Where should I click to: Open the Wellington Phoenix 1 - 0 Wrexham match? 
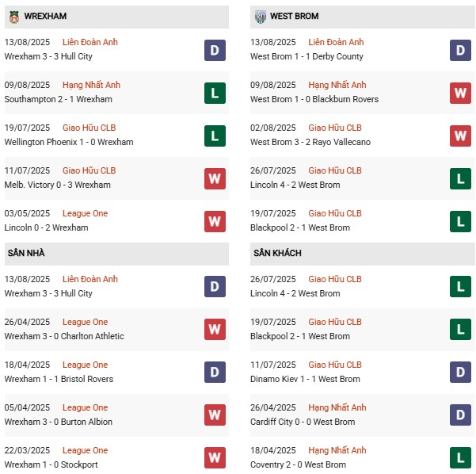[x=69, y=142]
